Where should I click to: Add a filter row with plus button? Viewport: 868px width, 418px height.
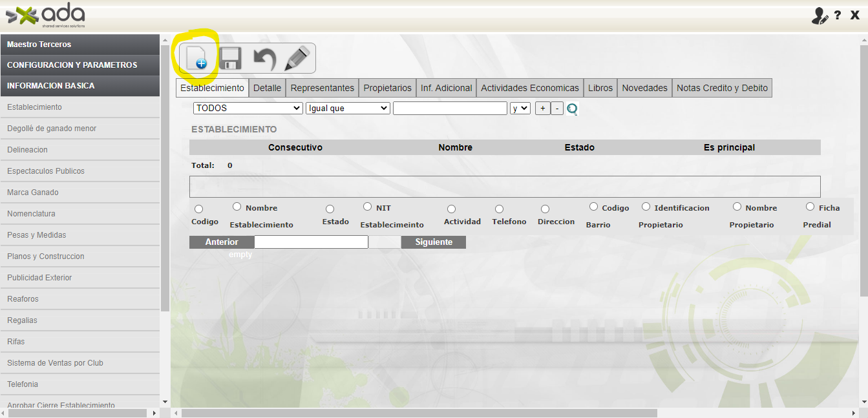(543, 109)
